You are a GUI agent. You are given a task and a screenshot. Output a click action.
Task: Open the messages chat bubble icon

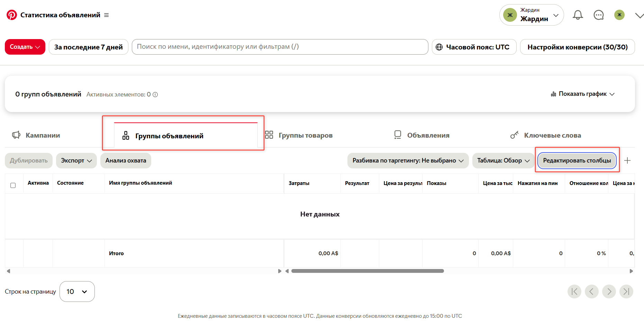[x=598, y=15]
